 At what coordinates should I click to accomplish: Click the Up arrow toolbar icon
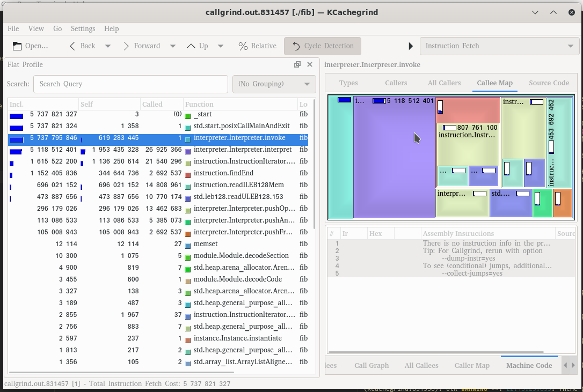tap(191, 46)
